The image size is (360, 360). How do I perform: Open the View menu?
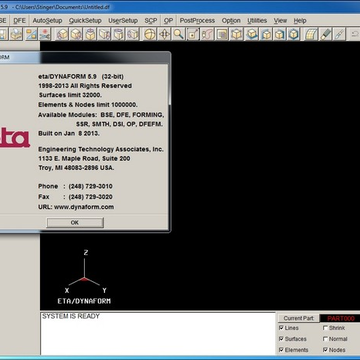point(280,21)
